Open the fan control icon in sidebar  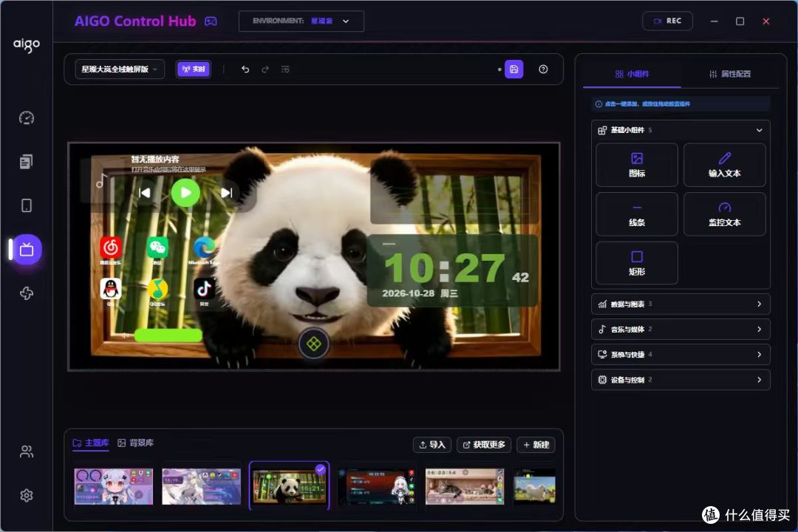click(27, 293)
